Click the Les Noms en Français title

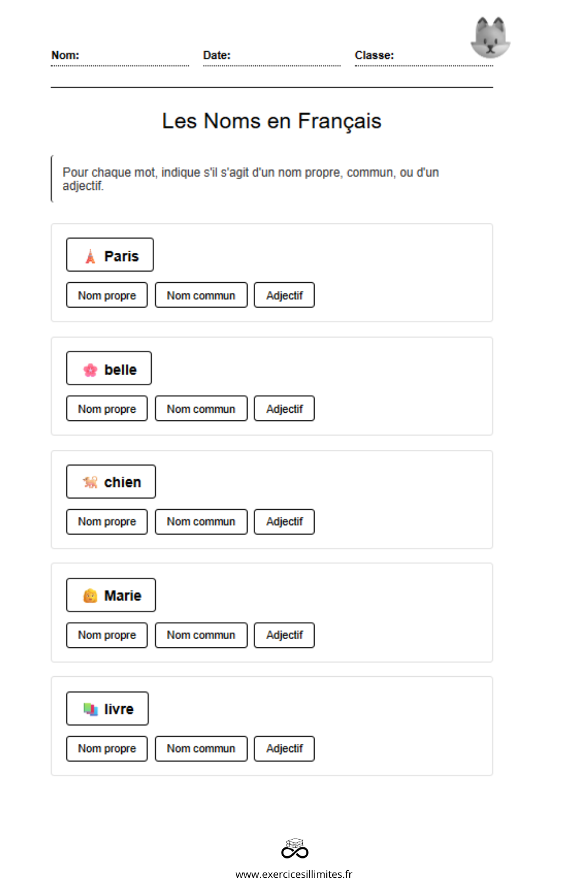272,121
